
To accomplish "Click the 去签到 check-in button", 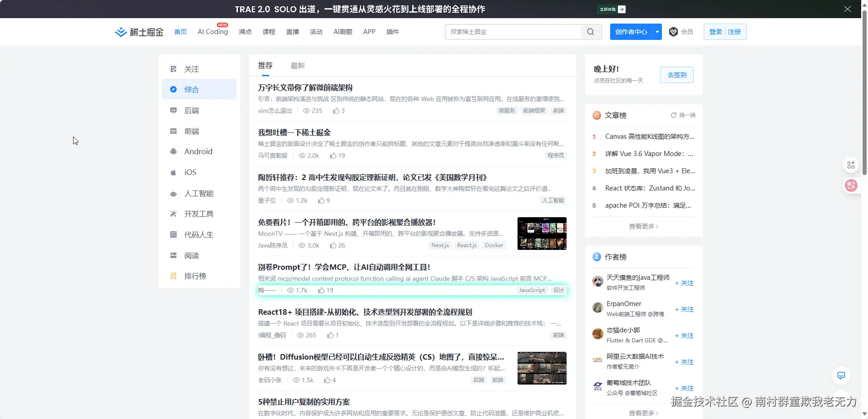I will tap(676, 75).
